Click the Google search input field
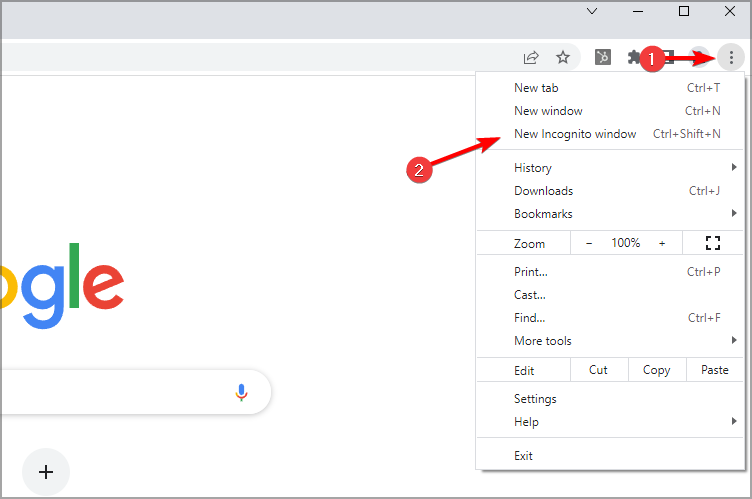The image size is (752, 499). (110, 392)
